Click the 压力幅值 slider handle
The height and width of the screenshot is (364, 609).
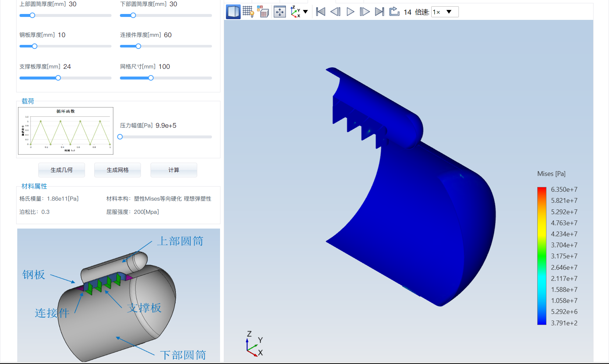point(120,137)
